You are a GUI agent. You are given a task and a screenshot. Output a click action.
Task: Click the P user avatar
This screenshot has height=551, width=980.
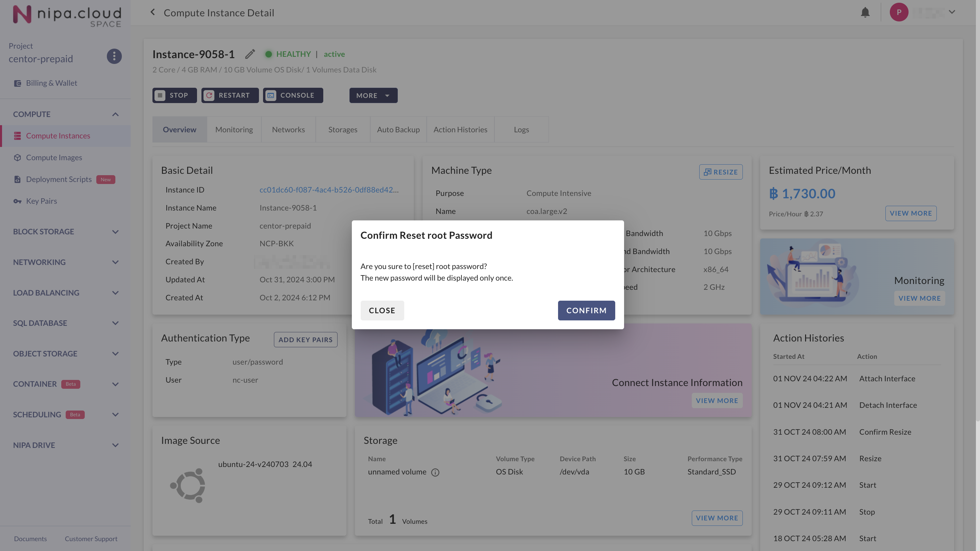(899, 12)
